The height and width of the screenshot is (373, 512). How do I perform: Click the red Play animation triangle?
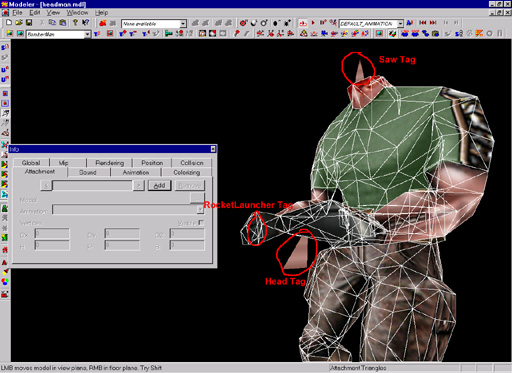point(313,23)
